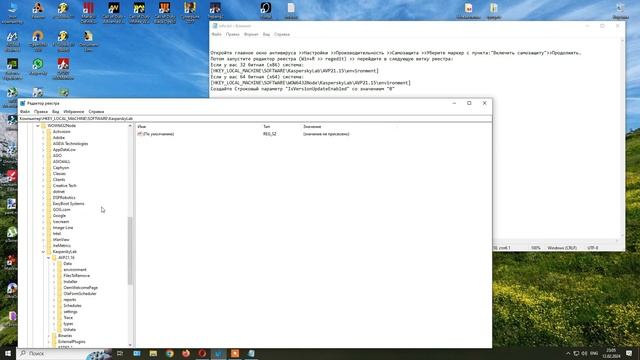Click the registry path address bar
Viewport: 640px width, 360px height.
255,118
